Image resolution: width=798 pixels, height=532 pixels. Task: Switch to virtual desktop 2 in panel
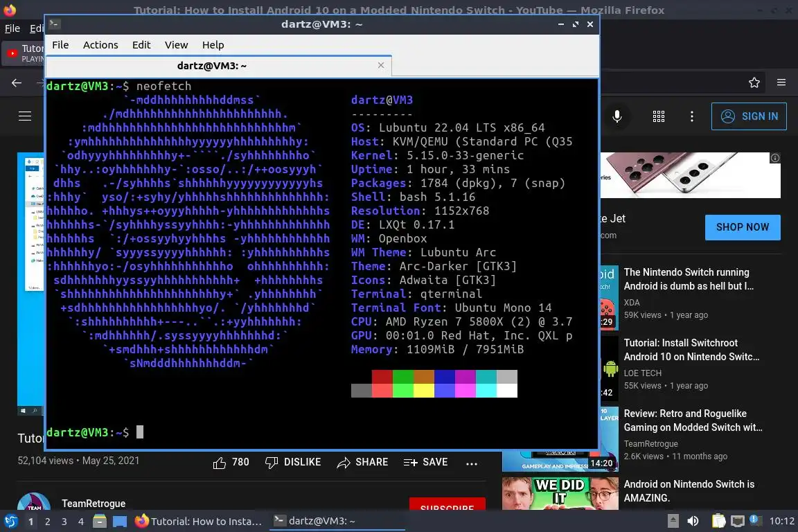point(47,522)
